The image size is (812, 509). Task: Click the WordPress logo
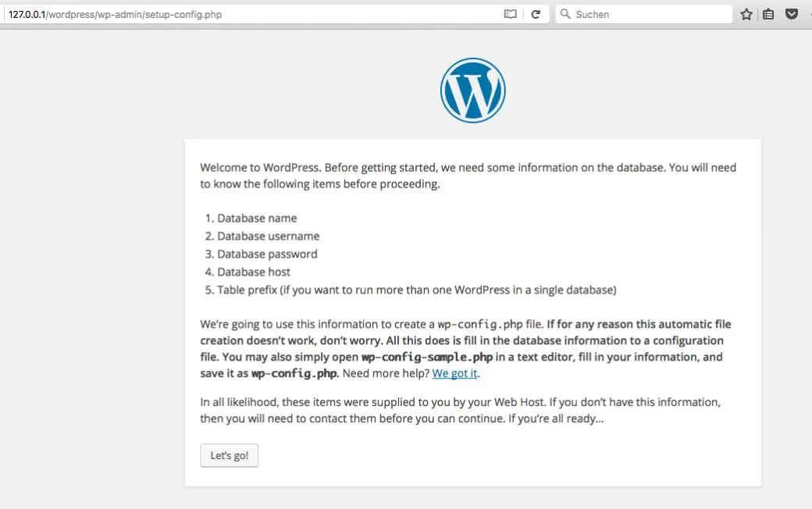point(473,90)
